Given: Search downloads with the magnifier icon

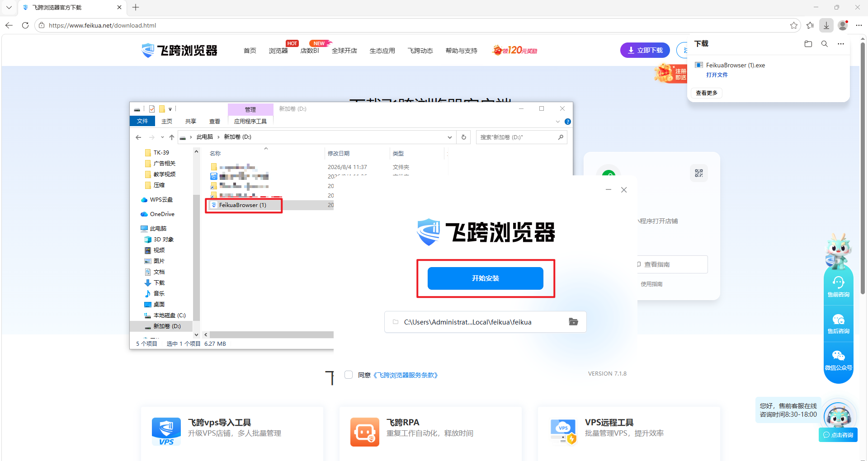Looking at the screenshot, I should 825,44.
